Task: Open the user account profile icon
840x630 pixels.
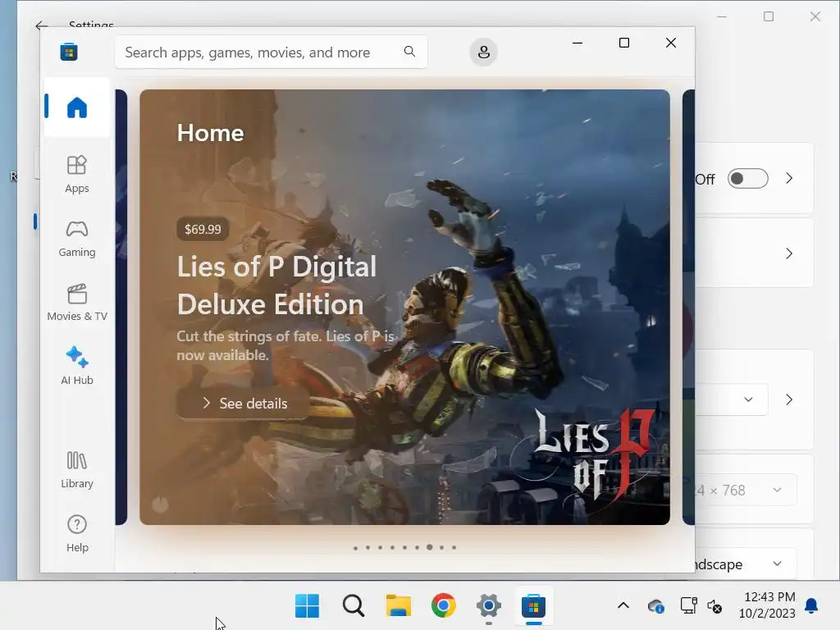Action: 483,52
